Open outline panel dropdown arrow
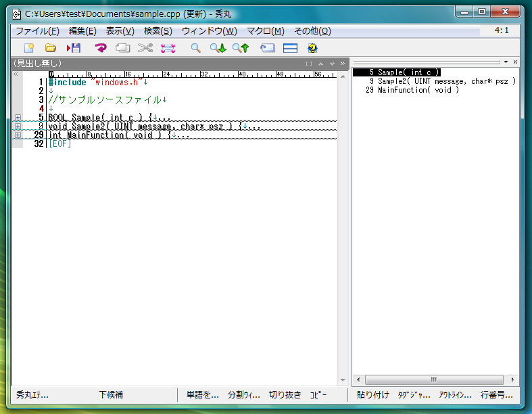The width and height of the screenshot is (532, 414). point(506,62)
